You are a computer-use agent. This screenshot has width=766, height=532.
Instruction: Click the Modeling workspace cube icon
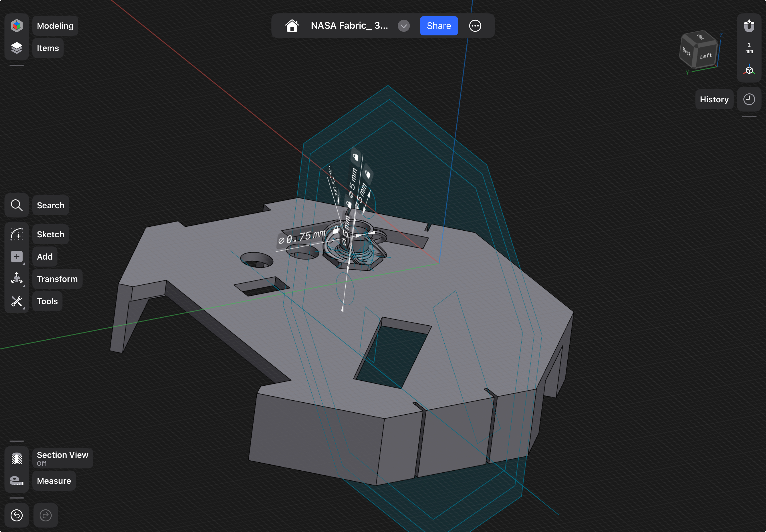pyautogui.click(x=16, y=26)
